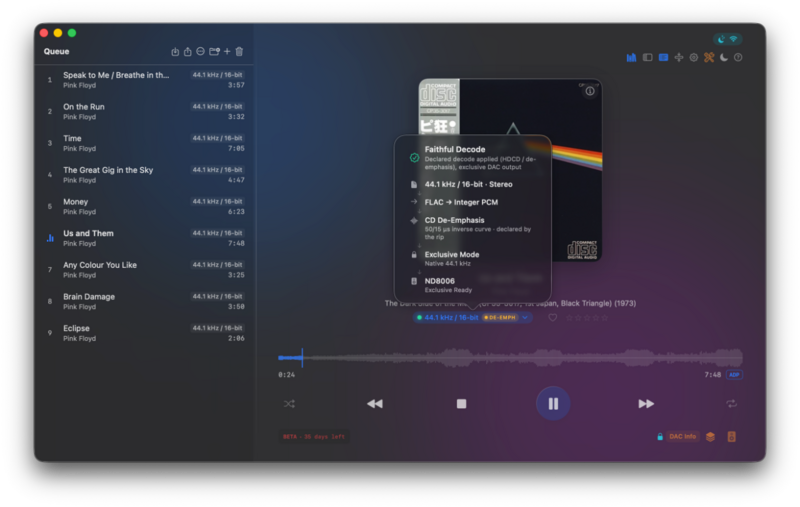Toggle repeat mode
Screen dimensions: 800x507
(x=731, y=404)
